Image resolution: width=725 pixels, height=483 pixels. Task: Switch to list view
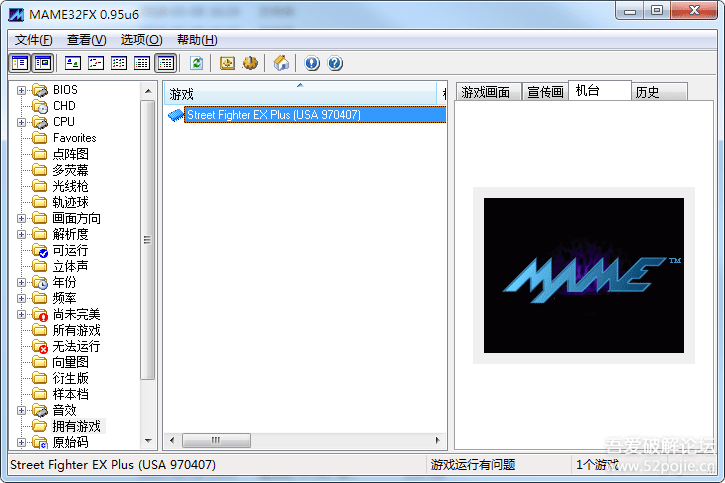click(119, 63)
